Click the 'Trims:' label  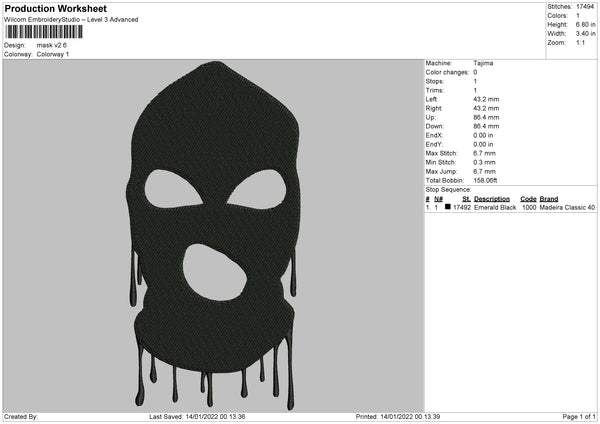(435, 91)
